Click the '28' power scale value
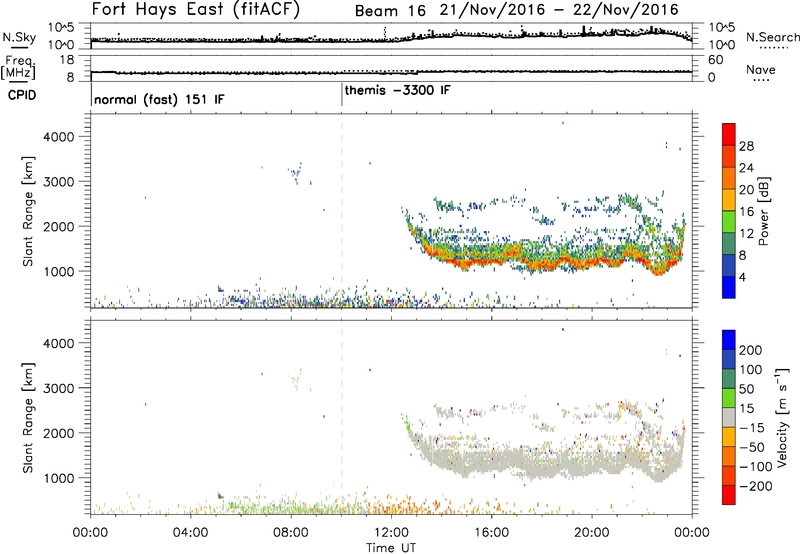Image resolution: width=800 pixels, height=554 pixels. pyautogui.click(x=746, y=146)
